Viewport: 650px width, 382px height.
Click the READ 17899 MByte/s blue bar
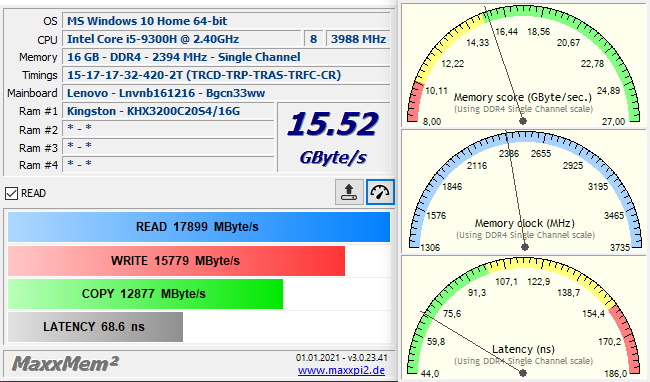199,227
